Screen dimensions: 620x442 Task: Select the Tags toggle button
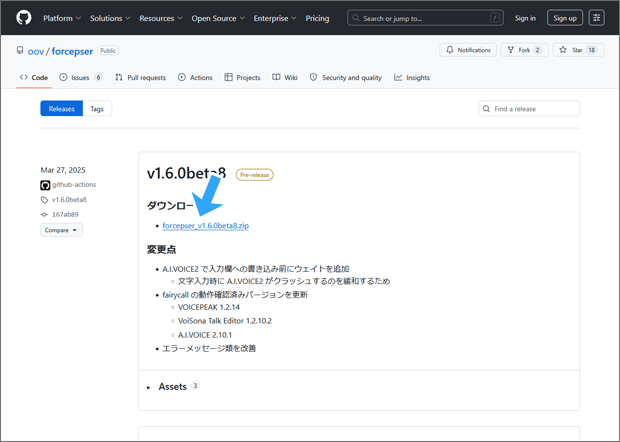97,108
